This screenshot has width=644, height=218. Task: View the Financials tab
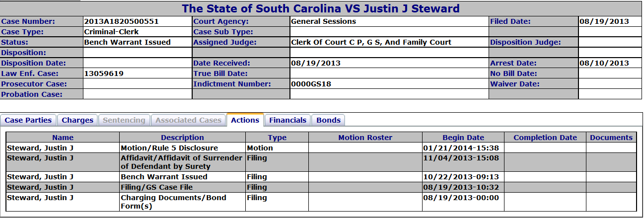pos(288,120)
